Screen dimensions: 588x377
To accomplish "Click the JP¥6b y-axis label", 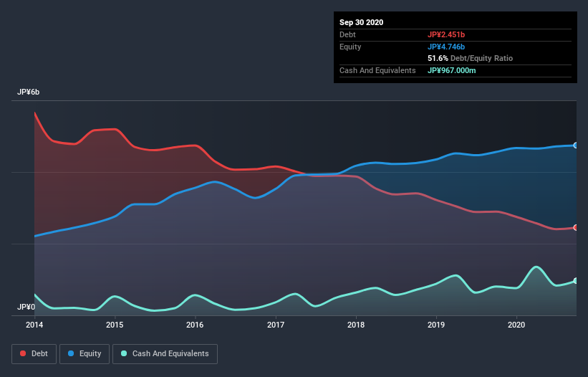I will point(28,92).
